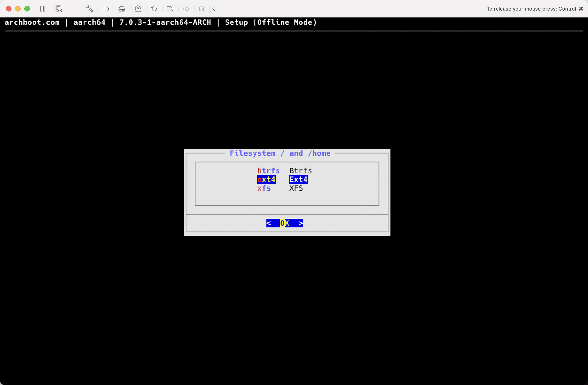Open the CD/DVD drive icon
The image size is (588, 385).
tap(138, 9)
